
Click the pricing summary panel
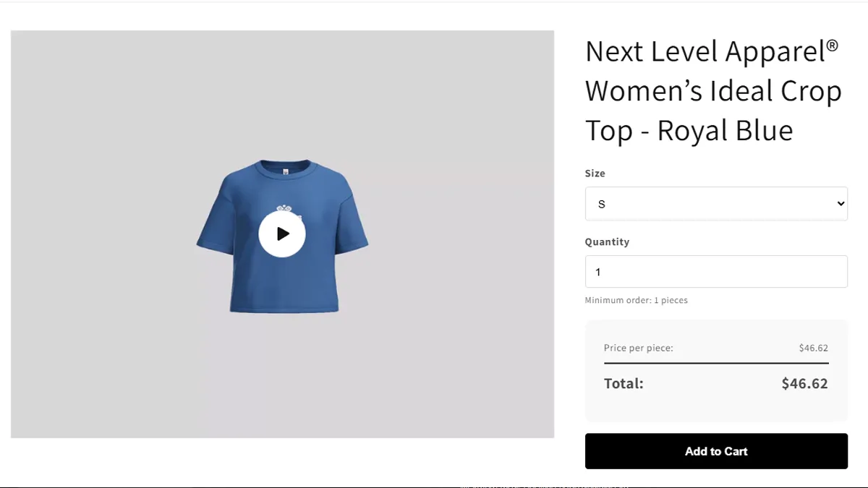point(716,370)
